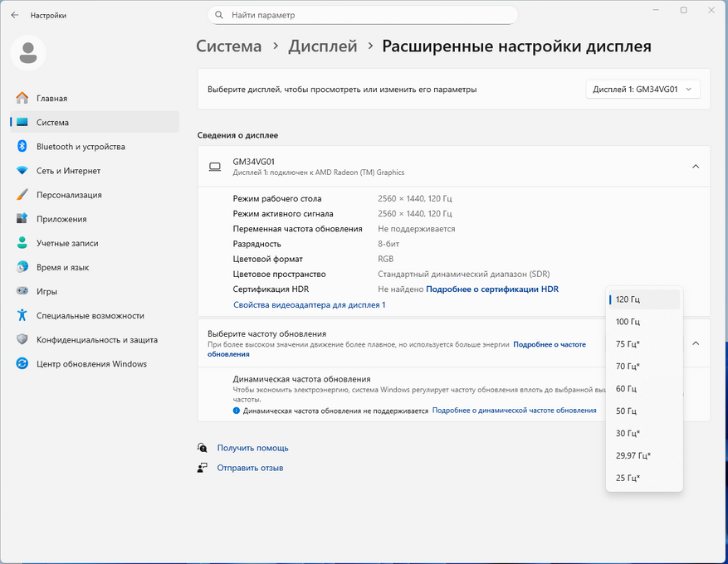Click the Приложения icon in sidebar
Viewport: 728px width, 564px height.
coord(22,219)
